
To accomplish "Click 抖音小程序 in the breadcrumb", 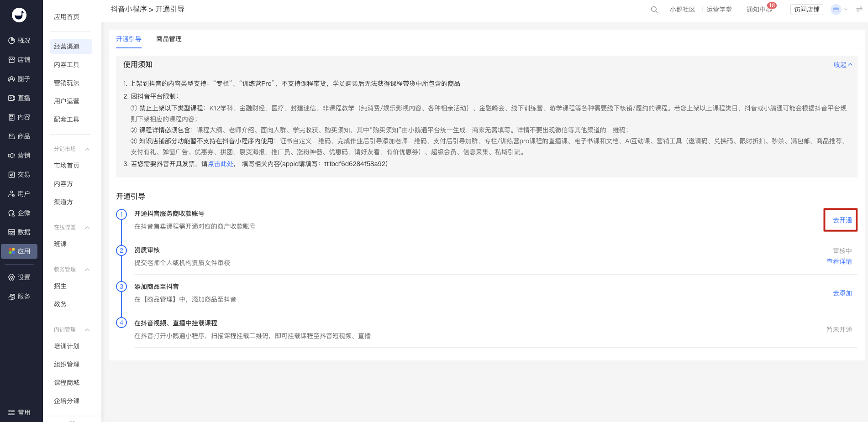I will 129,9.
